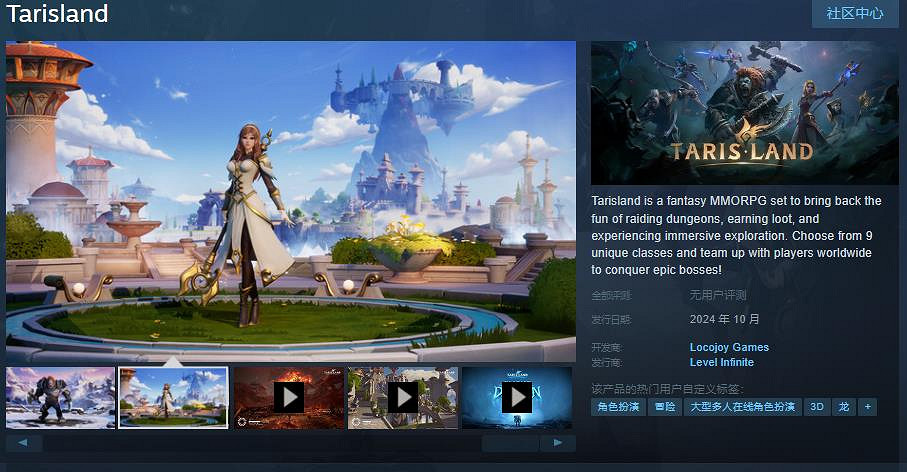Select the highlighted female mage screenshot thumbnail
This screenshot has height=472, width=907.
[174, 398]
